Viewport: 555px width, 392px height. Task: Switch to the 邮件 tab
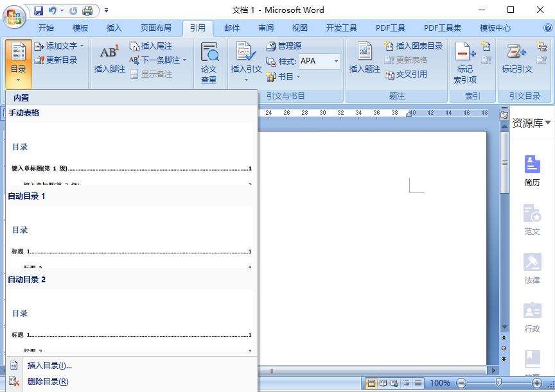click(232, 28)
